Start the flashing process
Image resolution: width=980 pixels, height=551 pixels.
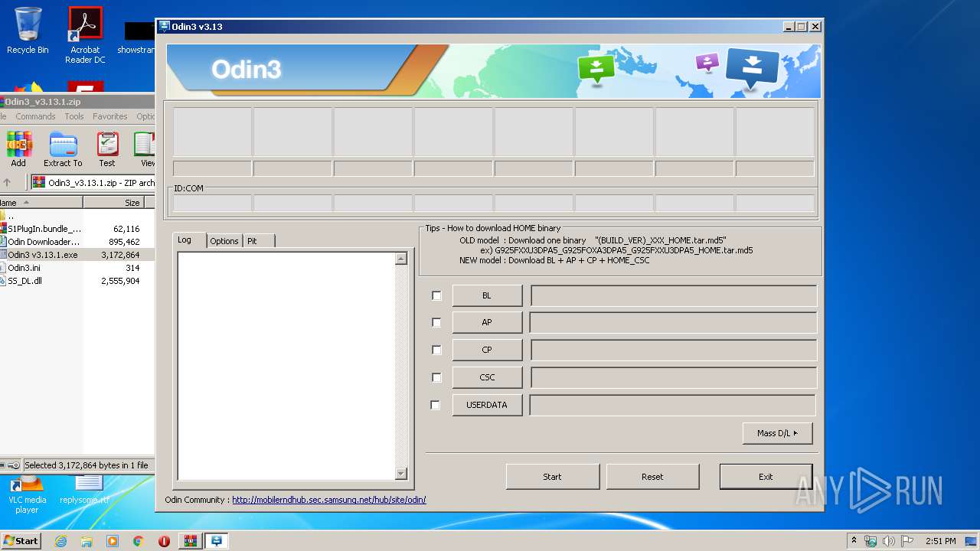click(552, 476)
